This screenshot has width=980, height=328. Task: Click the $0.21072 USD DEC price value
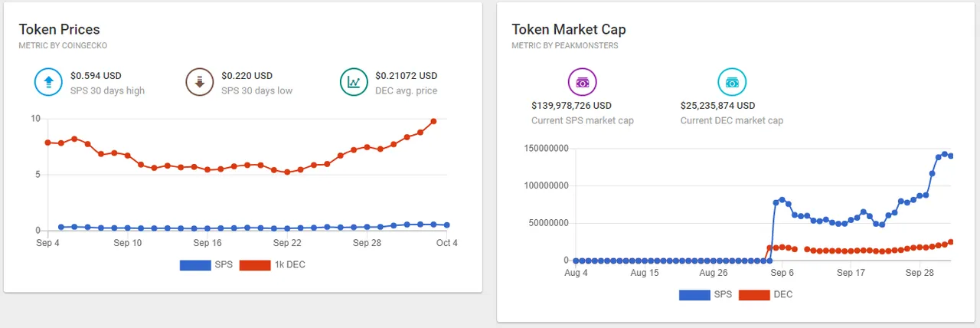click(x=406, y=76)
